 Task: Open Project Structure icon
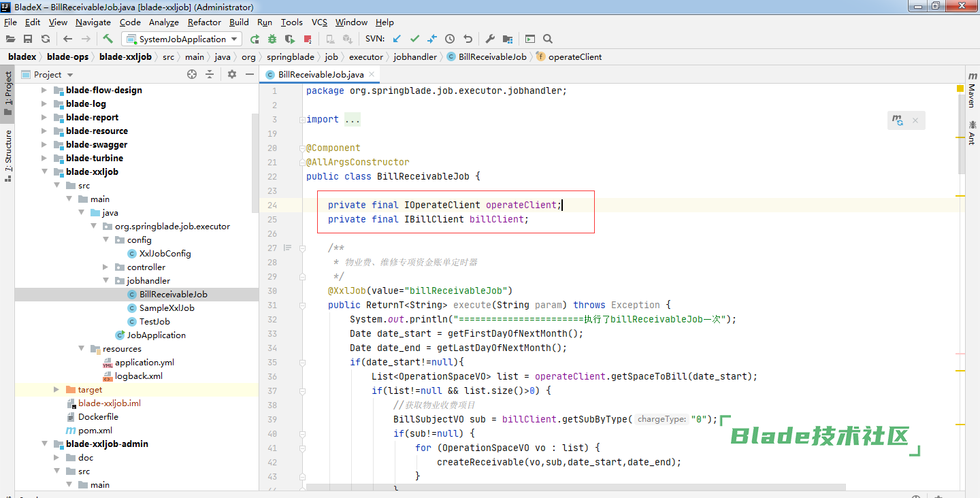click(508, 39)
